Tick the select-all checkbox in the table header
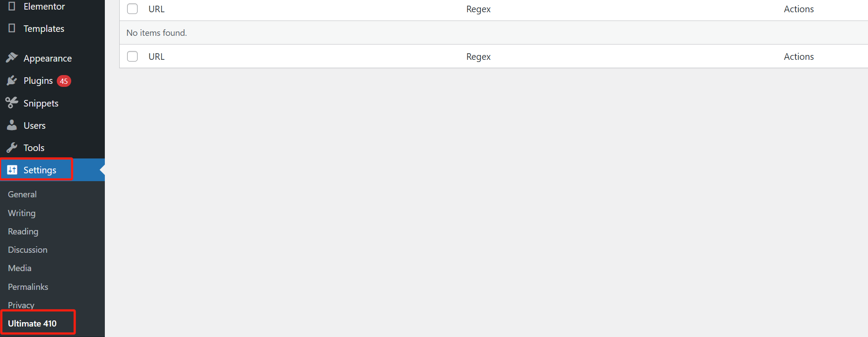Viewport: 868px width, 337px height. [x=132, y=9]
